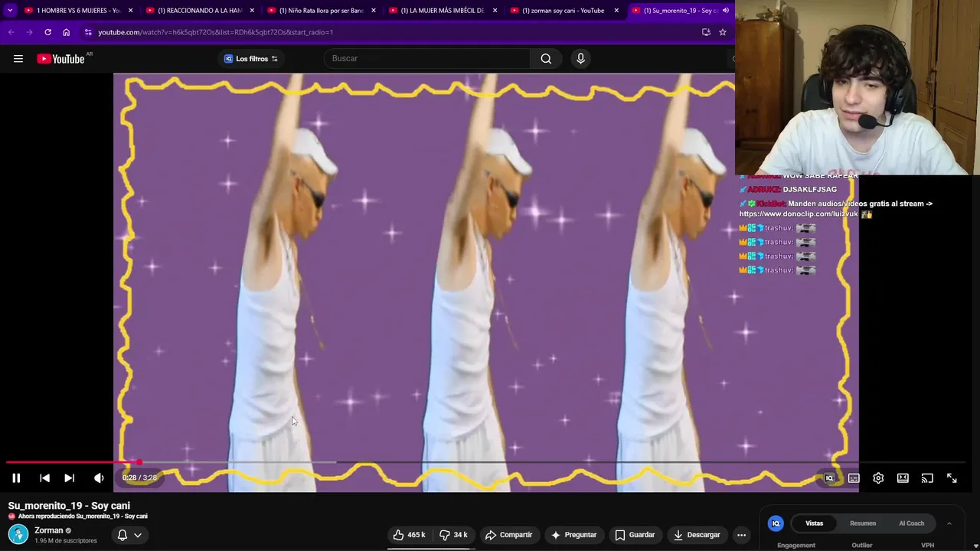980x551 pixels.
Task: Go forward in browser history
Action: 29,32
